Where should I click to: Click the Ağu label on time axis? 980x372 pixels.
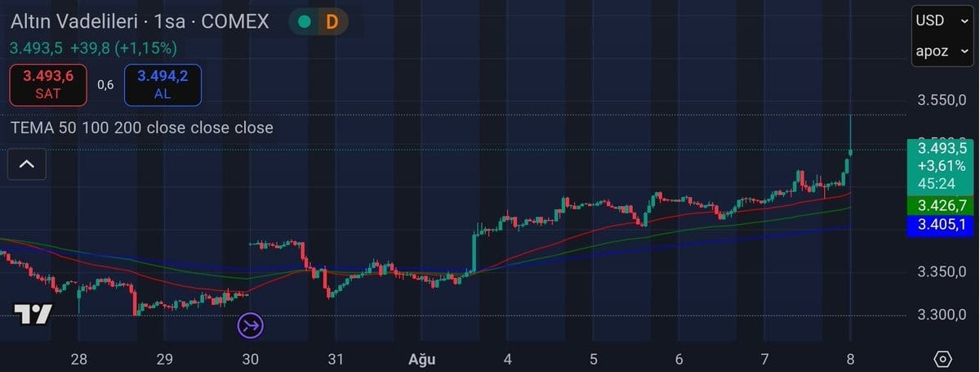(422, 359)
